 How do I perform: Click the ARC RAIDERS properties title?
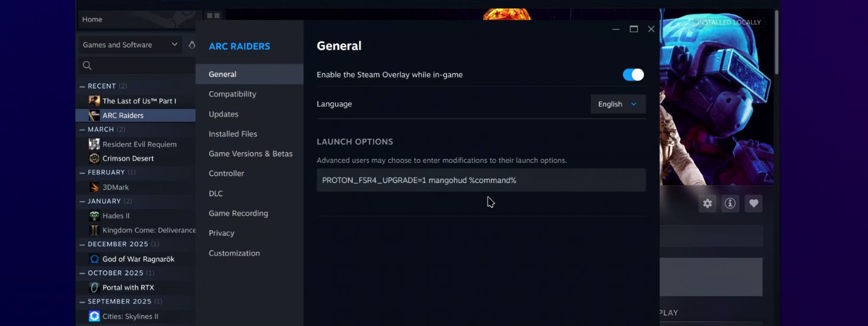[239, 46]
